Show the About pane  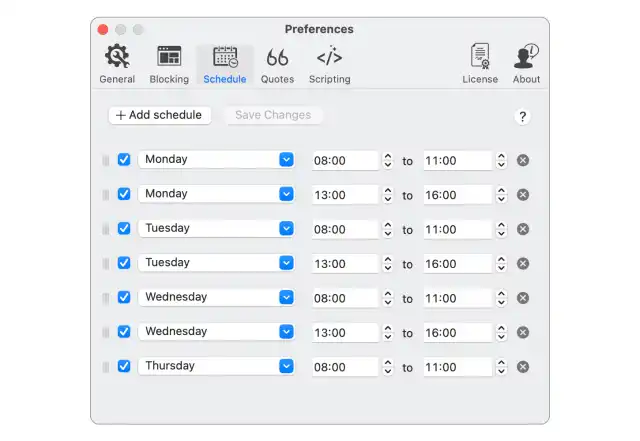tap(526, 64)
